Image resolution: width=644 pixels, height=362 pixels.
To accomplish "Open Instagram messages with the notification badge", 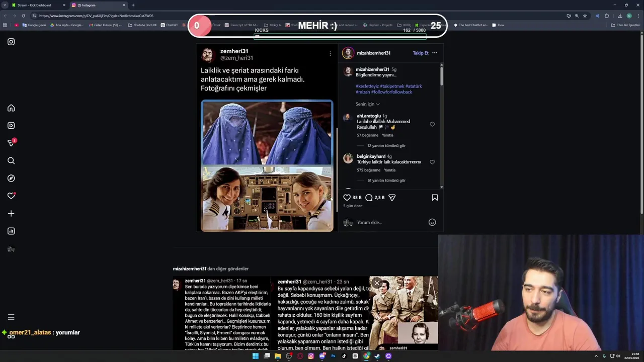I will tap(11, 143).
